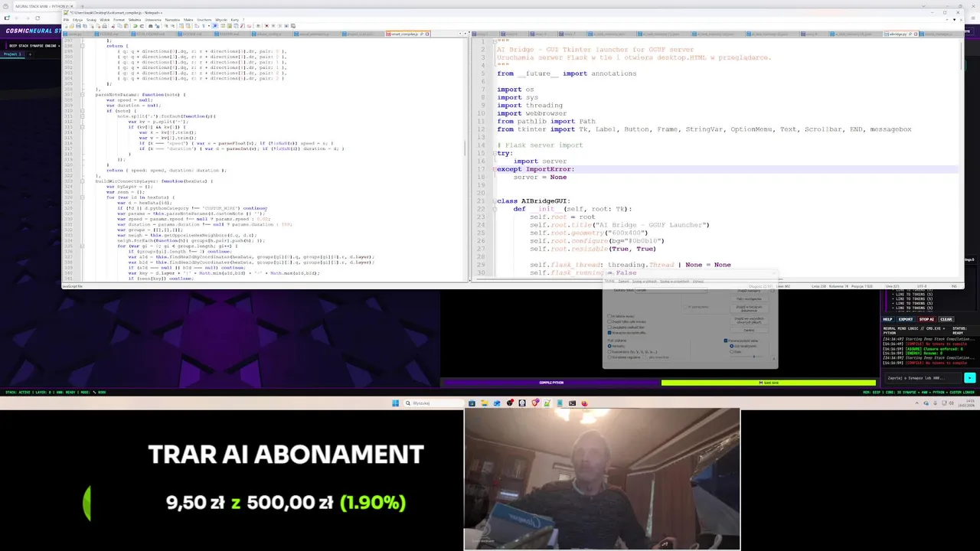
Task: Click the CLEAR button in Neural Mind panel
Action: click(946, 319)
